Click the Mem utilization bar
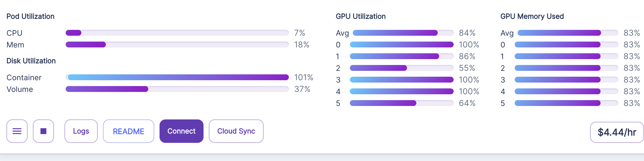 (x=177, y=44)
